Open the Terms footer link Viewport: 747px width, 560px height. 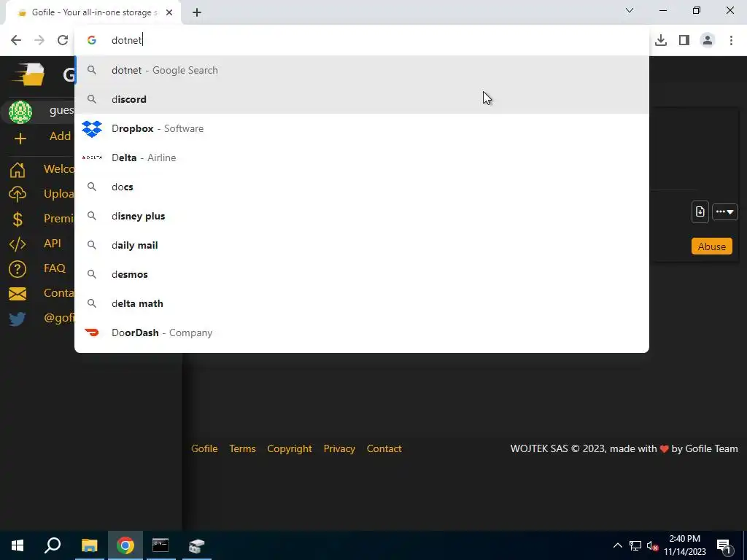click(242, 448)
